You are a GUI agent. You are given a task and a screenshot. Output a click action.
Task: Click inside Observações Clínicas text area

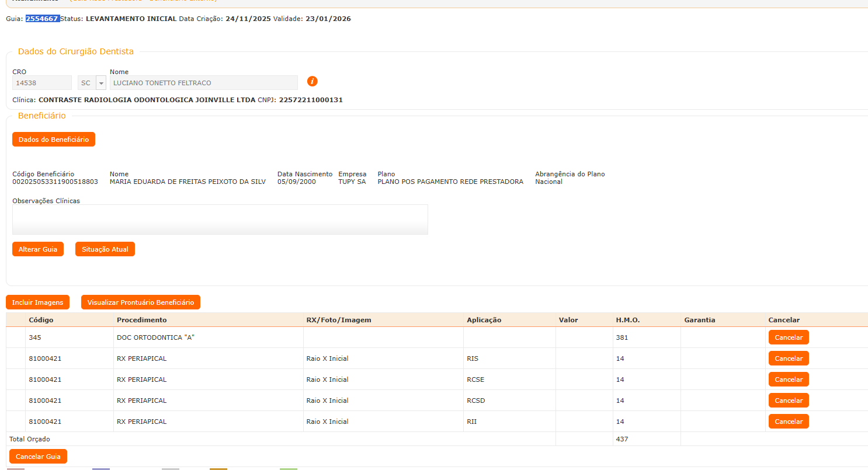[x=220, y=220]
